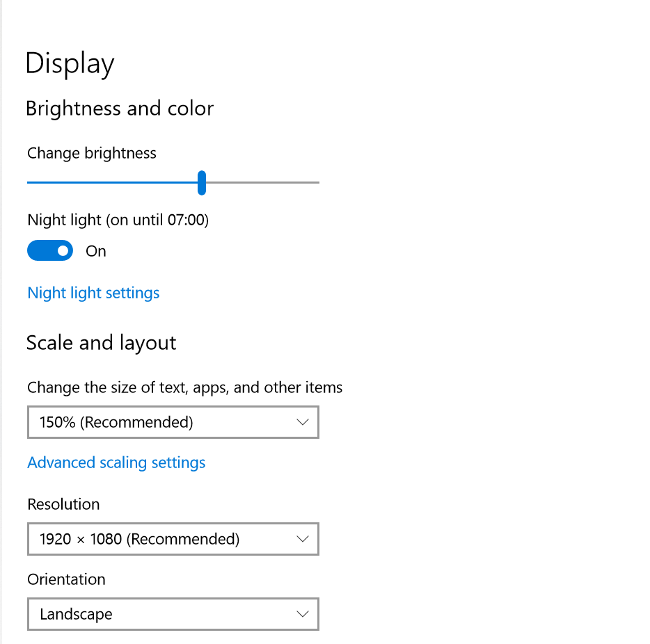Click the "On" label beside Night light switch
Screen dimensions: 650x644
[x=96, y=251]
